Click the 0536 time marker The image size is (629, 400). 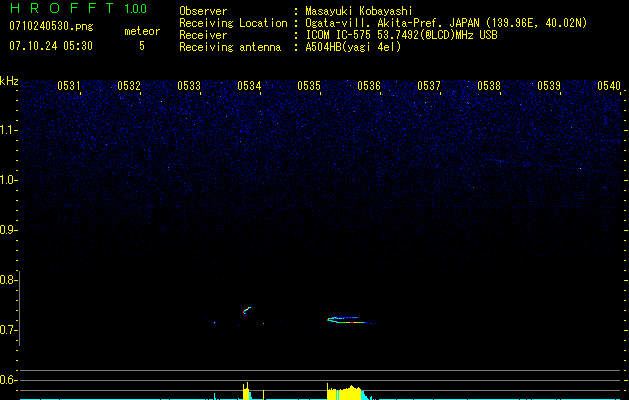point(369,85)
